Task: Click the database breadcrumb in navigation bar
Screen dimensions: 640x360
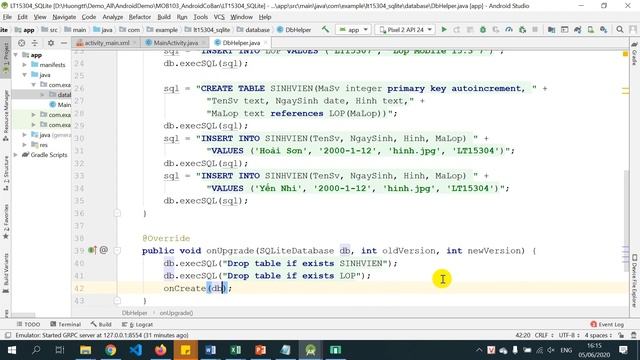Action: point(253,30)
